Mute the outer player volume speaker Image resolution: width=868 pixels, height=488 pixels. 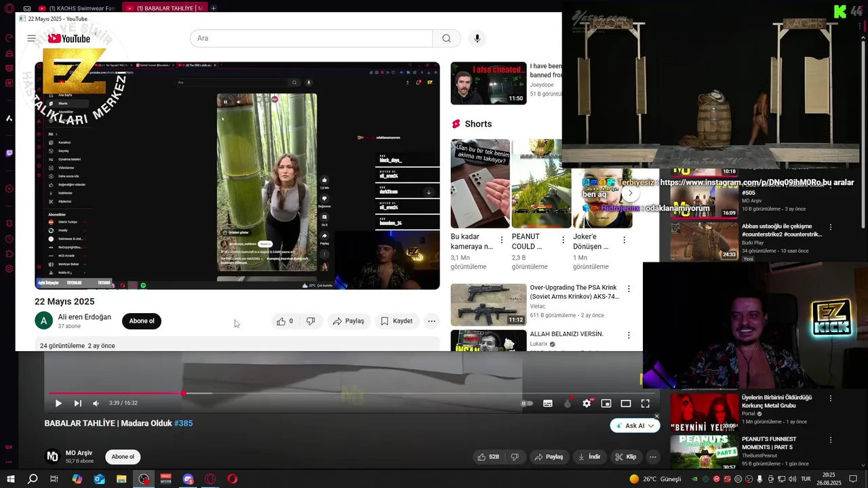click(x=96, y=403)
